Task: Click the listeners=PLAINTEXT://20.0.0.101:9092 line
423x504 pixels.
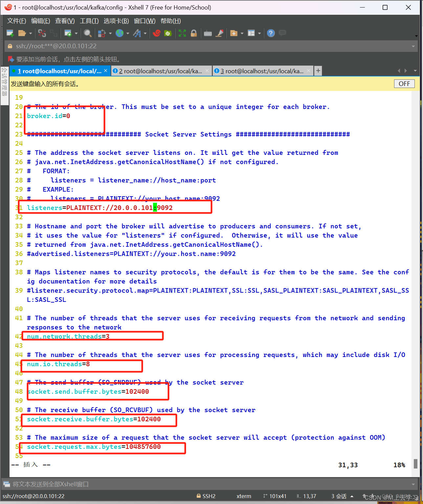Action: click(100, 208)
